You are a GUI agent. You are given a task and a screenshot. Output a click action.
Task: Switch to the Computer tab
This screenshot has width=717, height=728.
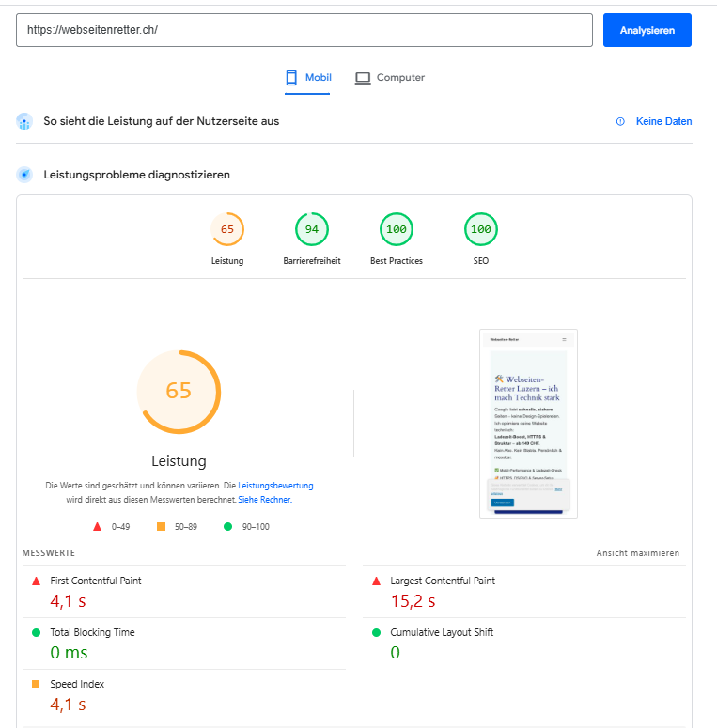pyautogui.click(x=390, y=78)
